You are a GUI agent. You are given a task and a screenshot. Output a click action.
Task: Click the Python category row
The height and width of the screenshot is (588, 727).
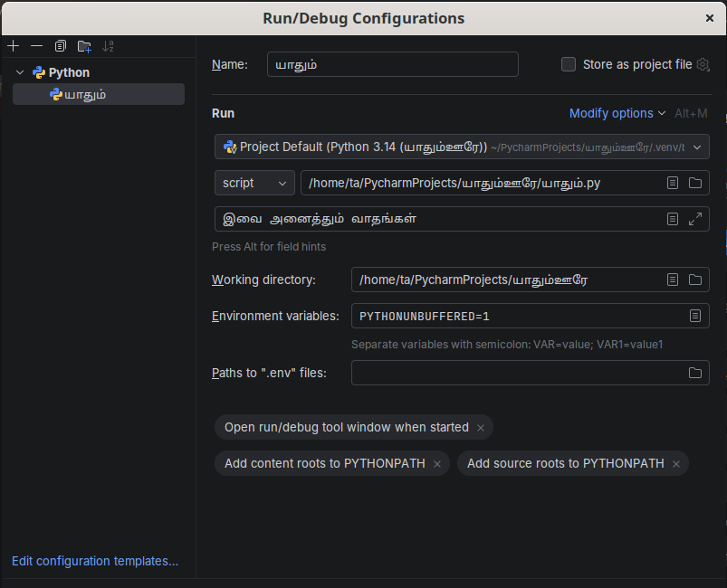pos(99,72)
